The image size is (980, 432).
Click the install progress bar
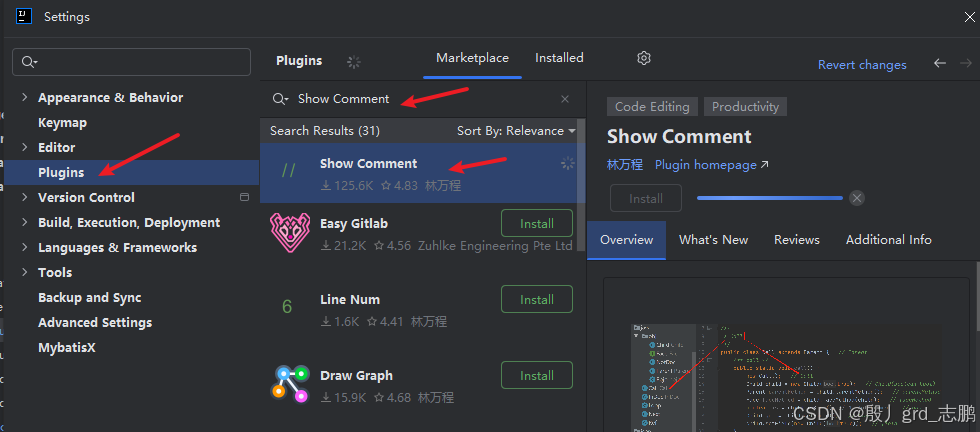[x=770, y=198]
